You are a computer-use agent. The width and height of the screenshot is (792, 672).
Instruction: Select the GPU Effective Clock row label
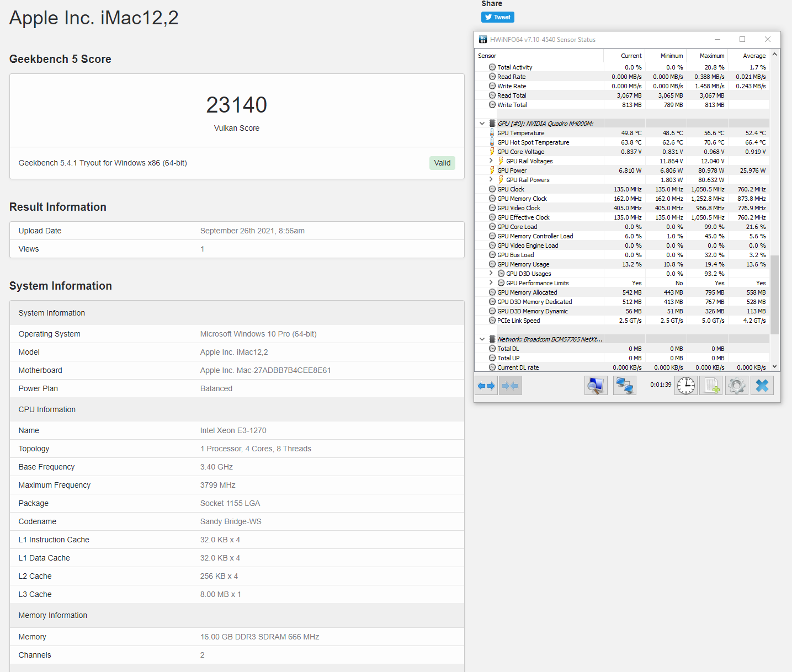523,217
